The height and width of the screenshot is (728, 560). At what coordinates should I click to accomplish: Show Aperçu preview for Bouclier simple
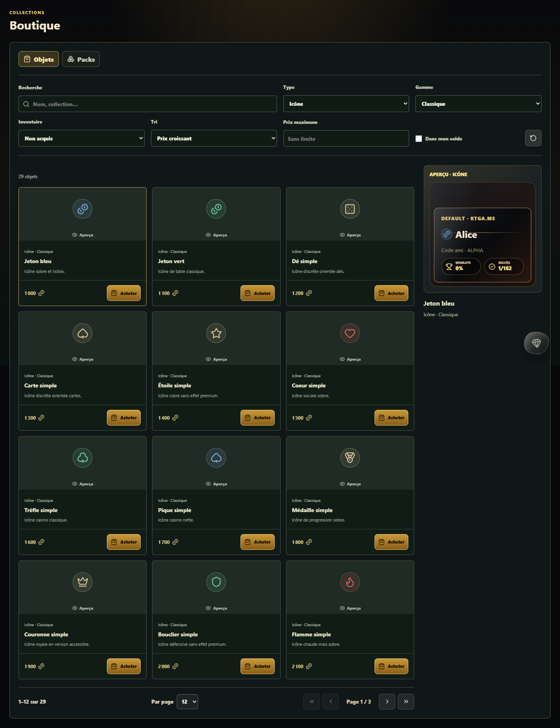216,608
